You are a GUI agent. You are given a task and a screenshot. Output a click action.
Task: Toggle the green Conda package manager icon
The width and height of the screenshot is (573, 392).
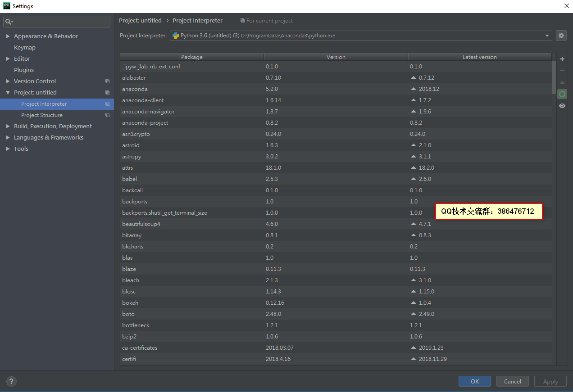(562, 94)
